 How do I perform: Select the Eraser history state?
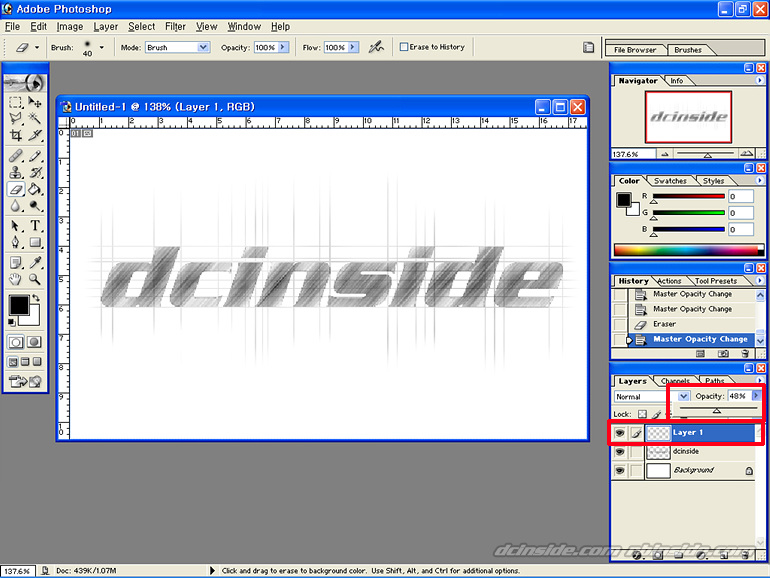692,324
